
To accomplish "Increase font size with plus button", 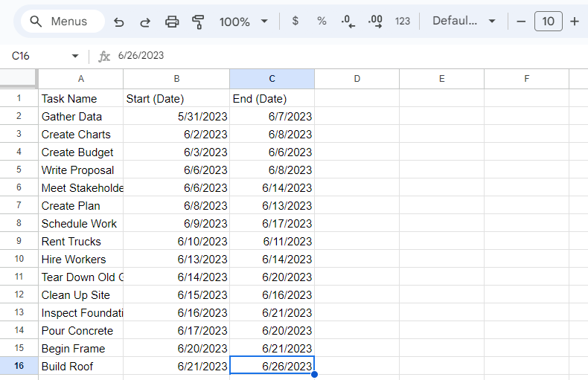I will [574, 22].
